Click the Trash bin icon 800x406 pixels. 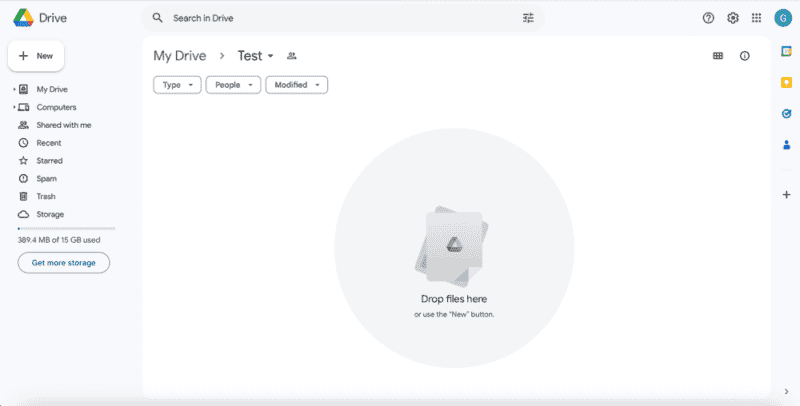pyautogui.click(x=23, y=196)
